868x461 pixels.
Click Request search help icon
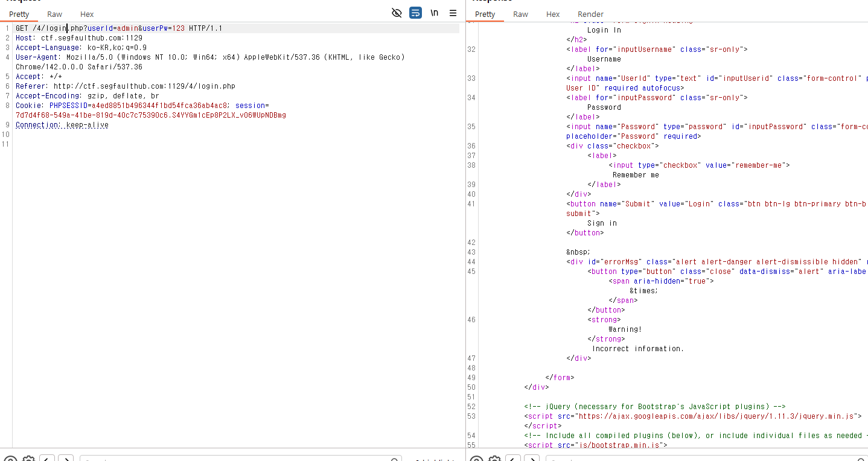10,459
